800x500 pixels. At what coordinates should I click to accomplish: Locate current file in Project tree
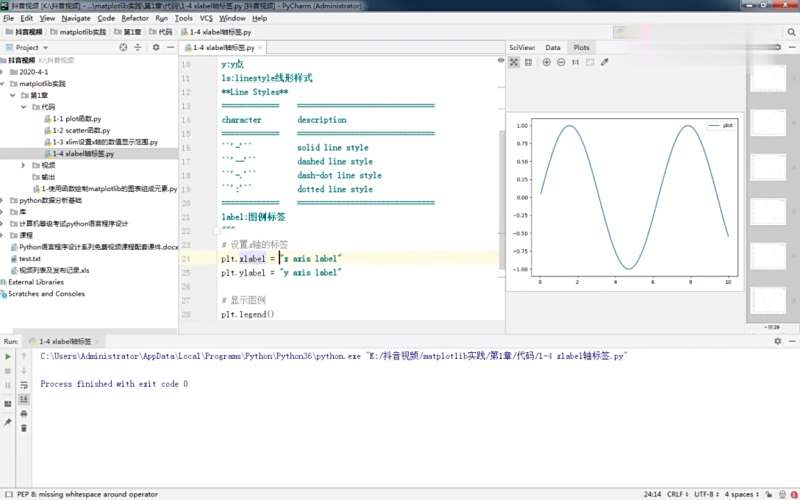tap(123, 47)
